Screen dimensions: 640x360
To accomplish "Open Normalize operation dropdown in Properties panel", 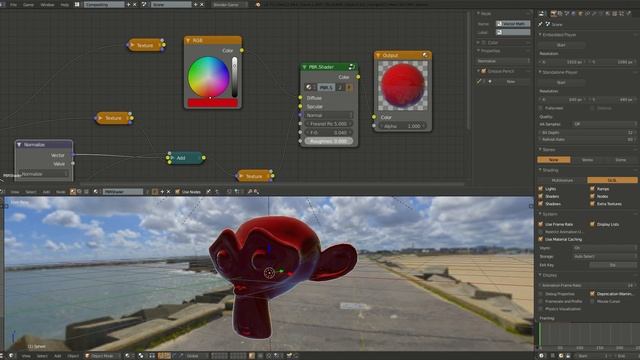I will click(x=503, y=61).
